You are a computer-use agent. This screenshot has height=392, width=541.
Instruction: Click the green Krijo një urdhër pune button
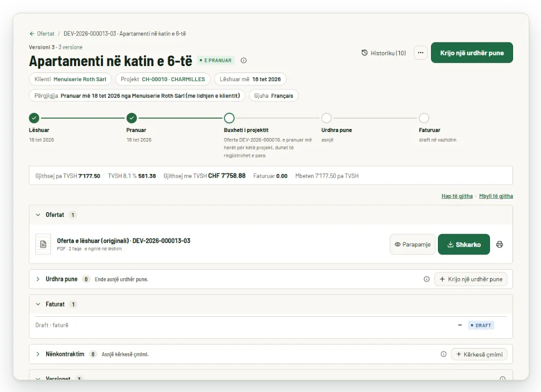472,53
